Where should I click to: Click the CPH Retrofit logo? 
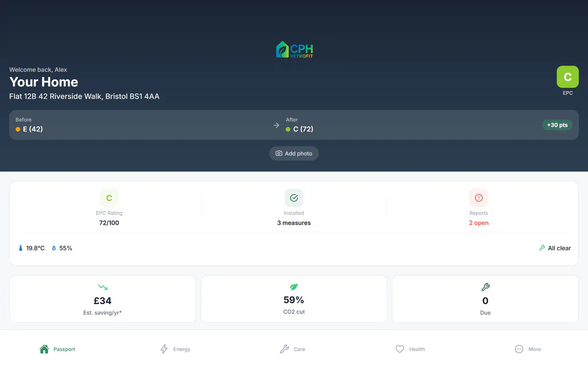coord(294,50)
